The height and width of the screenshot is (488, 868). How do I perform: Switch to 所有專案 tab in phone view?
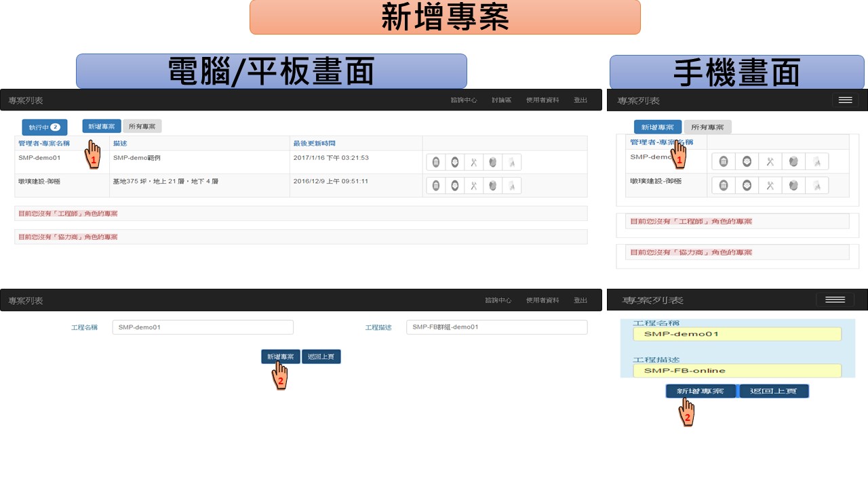707,127
